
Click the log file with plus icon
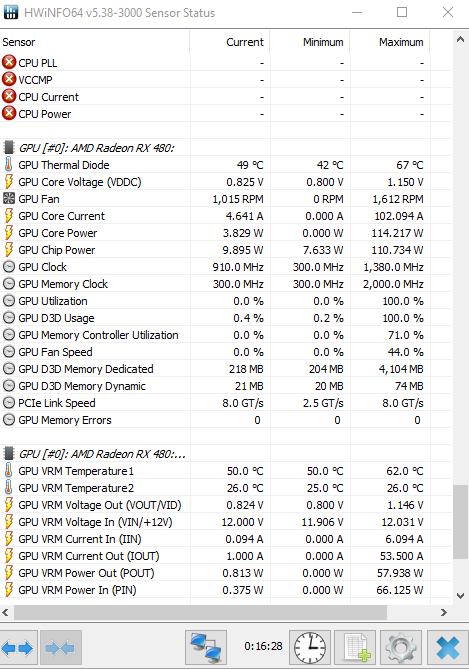pyautogui.click(x=355, y=647)
